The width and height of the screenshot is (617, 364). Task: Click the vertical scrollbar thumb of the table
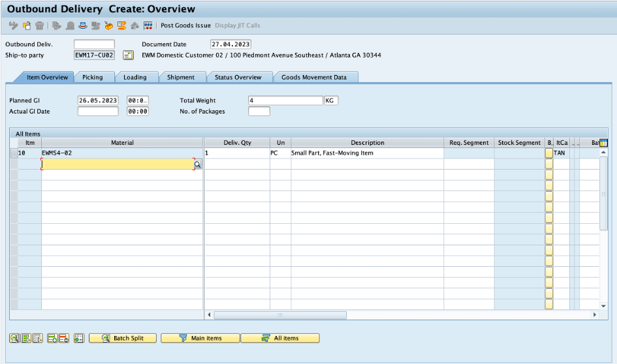click(x=603, y=193)
